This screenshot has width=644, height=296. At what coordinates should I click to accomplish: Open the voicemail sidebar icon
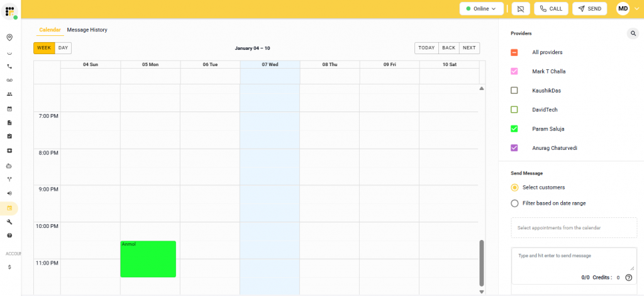9,80
